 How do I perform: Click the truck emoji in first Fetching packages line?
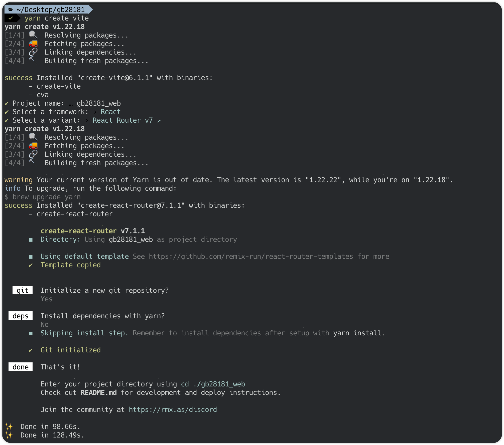[x=33, y=44]
